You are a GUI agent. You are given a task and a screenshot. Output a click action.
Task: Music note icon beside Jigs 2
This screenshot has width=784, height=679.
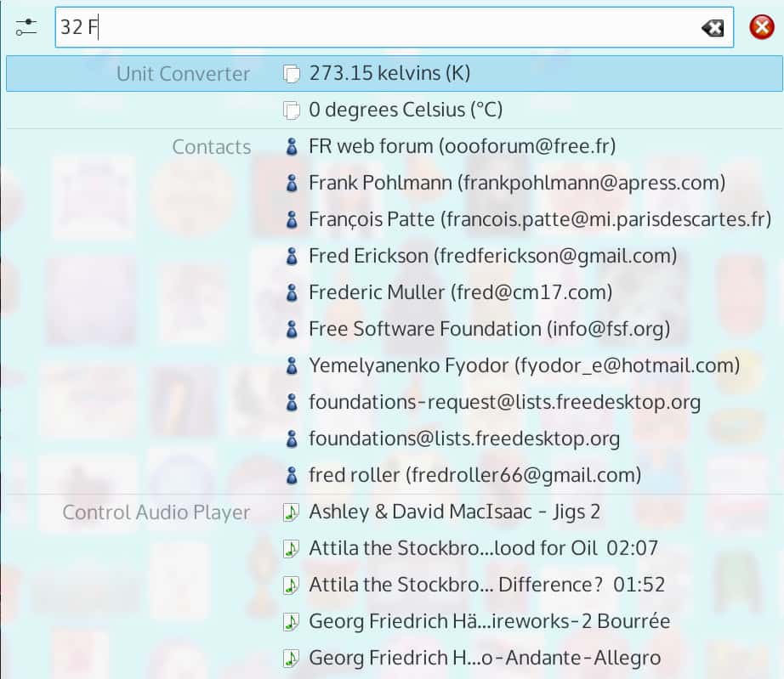[291, 512]
